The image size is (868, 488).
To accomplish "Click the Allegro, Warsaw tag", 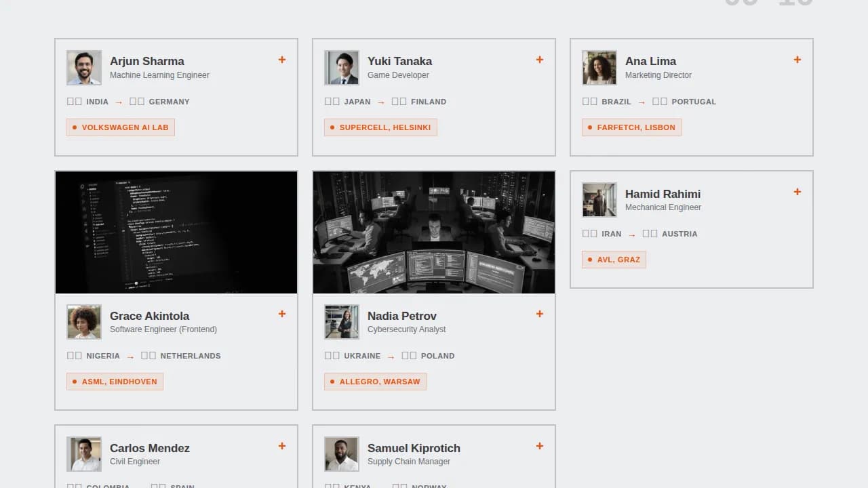I will (x=375, y=382).
